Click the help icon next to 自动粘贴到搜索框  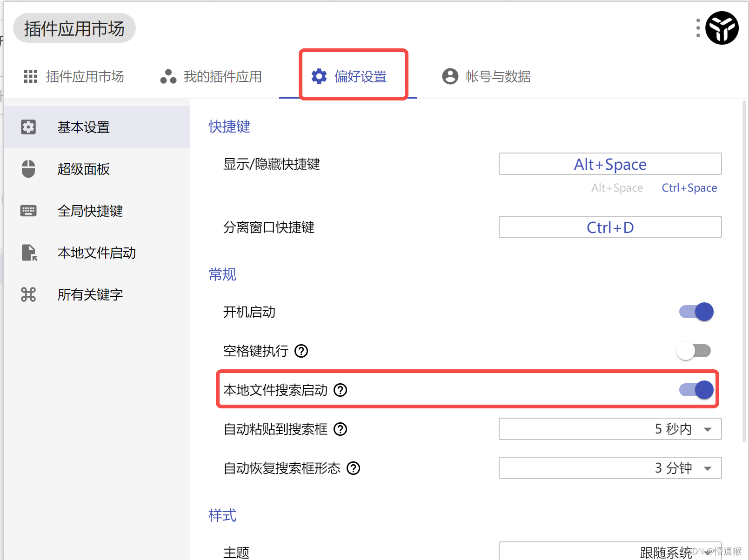coord(341,429)
